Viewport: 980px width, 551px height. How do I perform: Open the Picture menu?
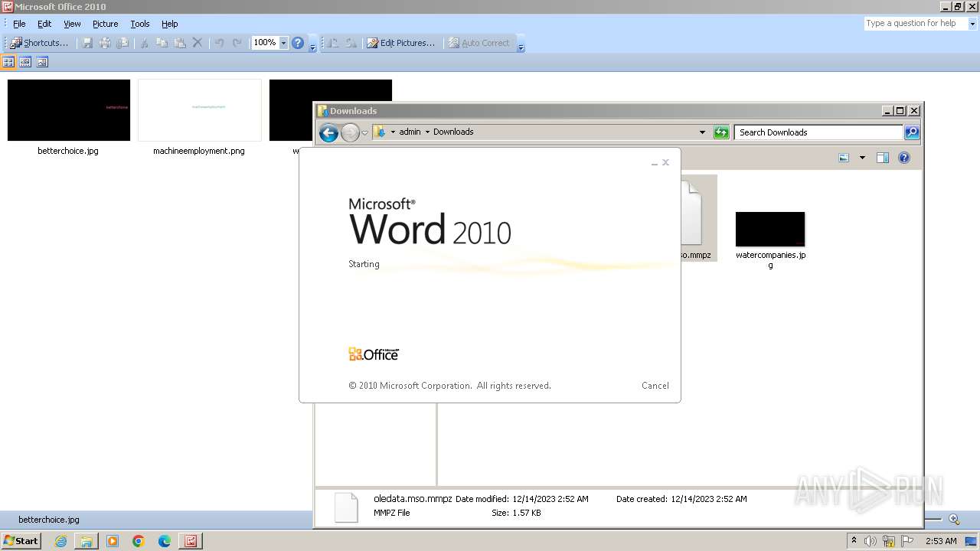pos(105,24)
